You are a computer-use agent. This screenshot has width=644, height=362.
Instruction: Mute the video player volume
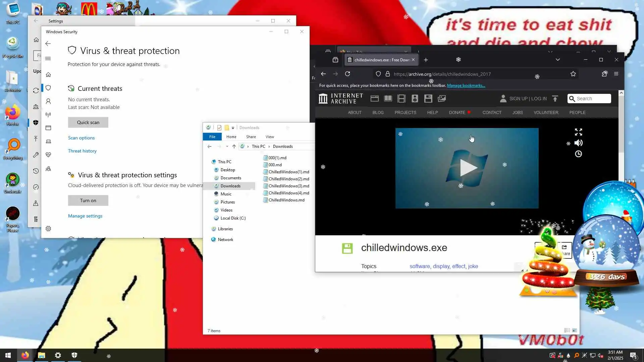pos(578,143)
